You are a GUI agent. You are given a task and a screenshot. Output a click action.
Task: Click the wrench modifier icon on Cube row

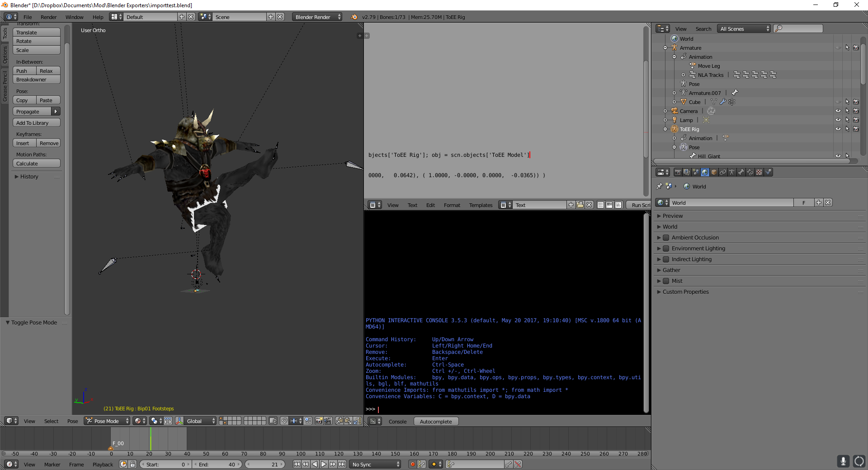pyautogui.click(x=723, y=102)
